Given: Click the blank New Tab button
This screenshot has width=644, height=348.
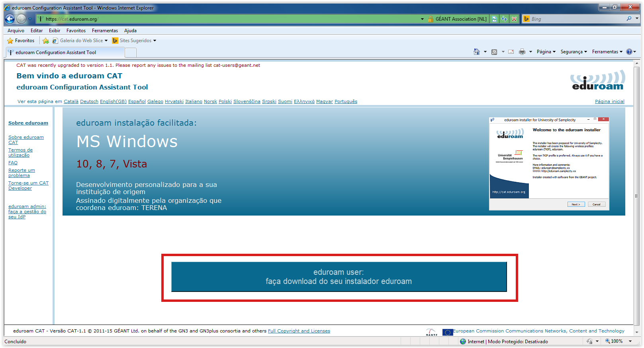Looking at the screenshot, I should tap(131, 52).
